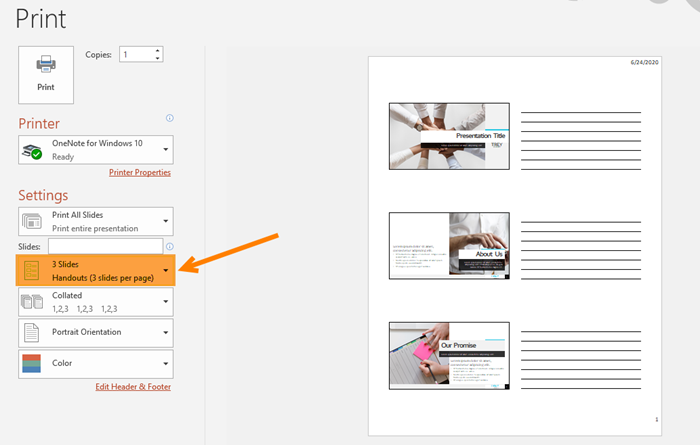Open the Portrait Orientation dropdown

pyautogui.click(x=96, y=333)
